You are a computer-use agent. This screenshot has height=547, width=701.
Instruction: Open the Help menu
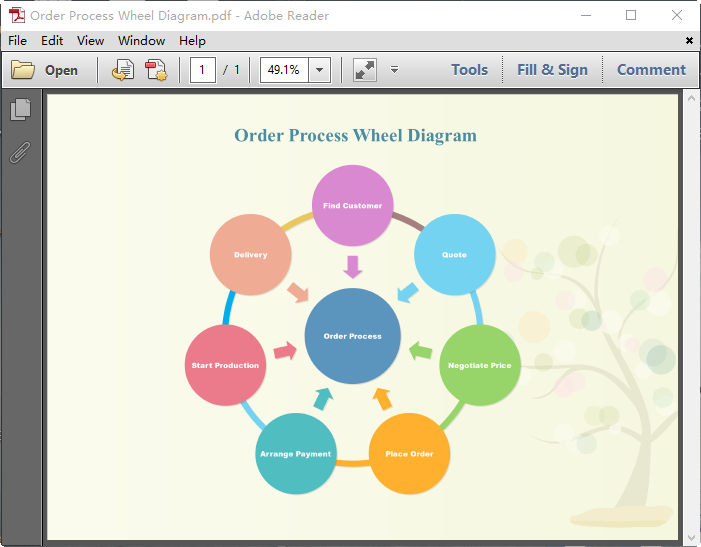(192, 41)
